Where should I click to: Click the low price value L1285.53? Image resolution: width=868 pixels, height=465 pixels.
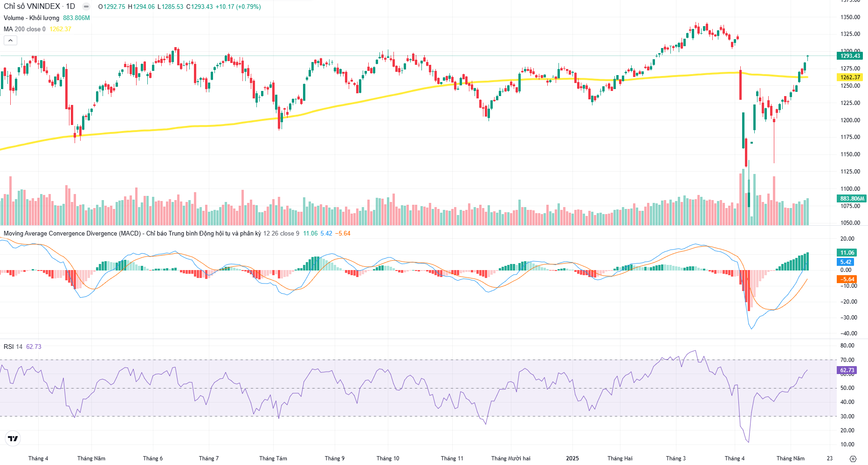tap(170, 7)
